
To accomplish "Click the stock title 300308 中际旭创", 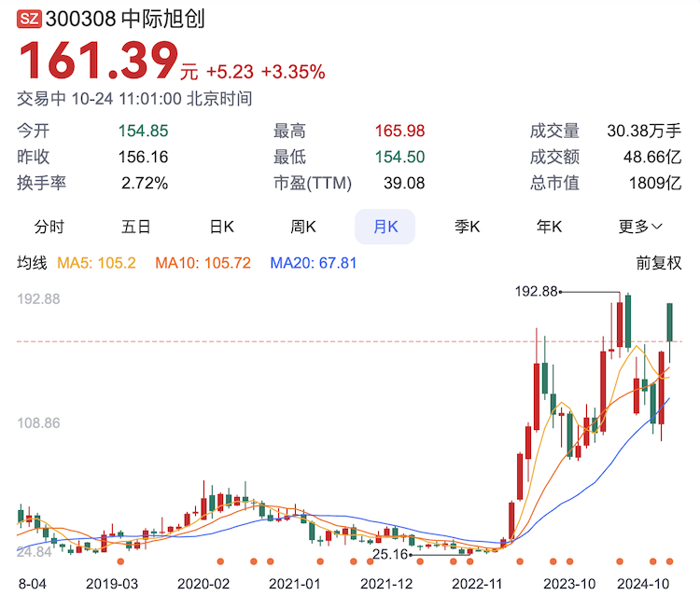I will (x=125, y=20).
